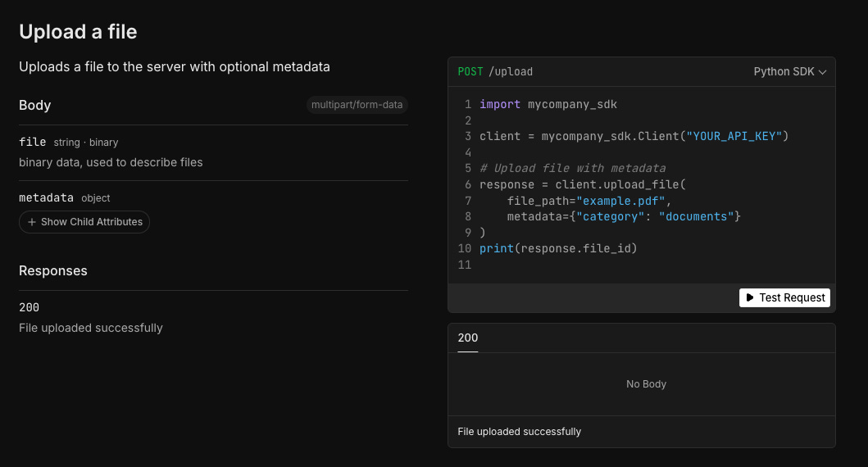
Task: Click the metadata parameter name
Action: pyautogui.click(x=46, y=197)
